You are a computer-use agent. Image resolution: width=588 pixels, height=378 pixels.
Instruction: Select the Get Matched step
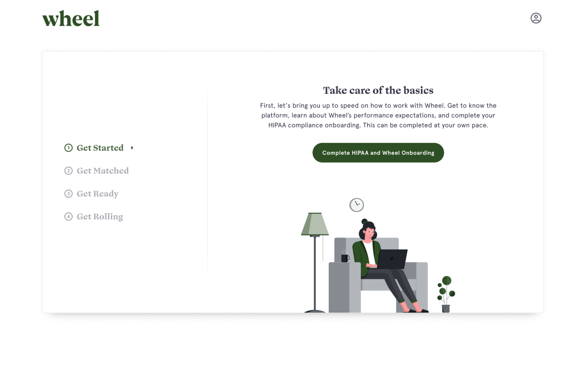click(102, 171)
